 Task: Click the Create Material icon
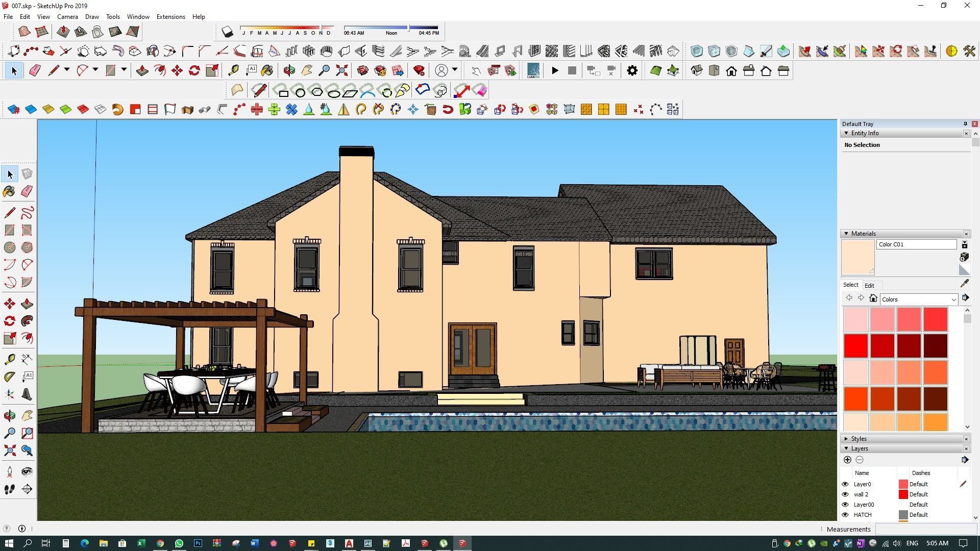964,257
